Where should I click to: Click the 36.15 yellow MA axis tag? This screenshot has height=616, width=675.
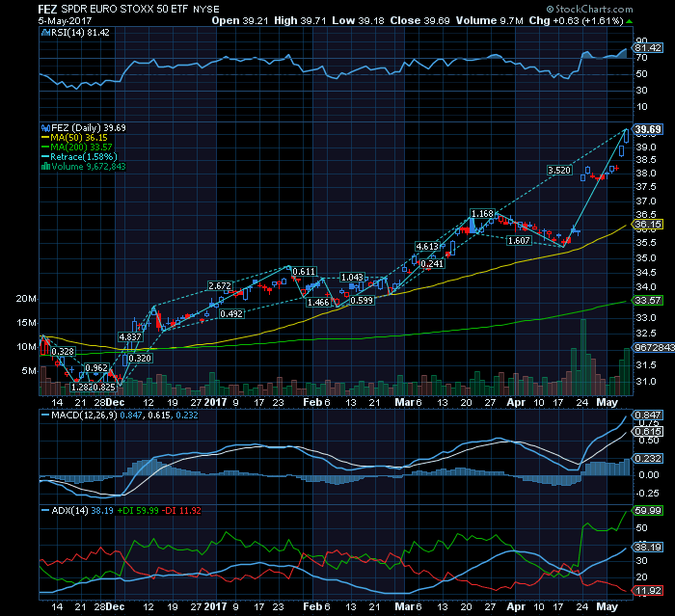pyautogui.click(x=648, y=224)
